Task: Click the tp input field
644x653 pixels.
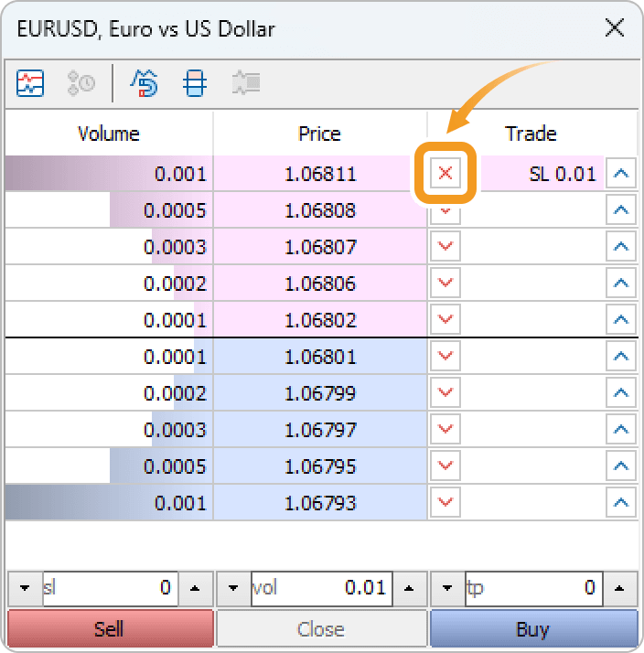Action: 534,588
